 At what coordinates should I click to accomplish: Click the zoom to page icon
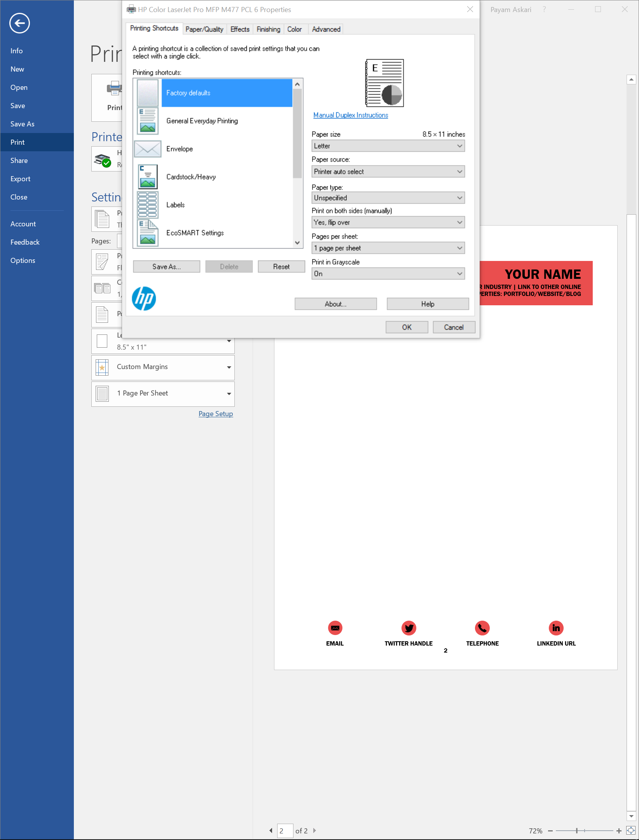click(x=630, y=831)
